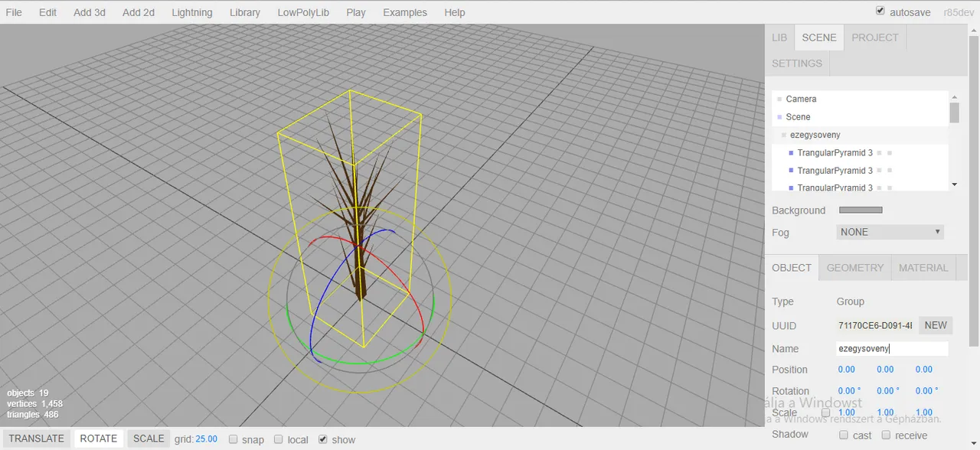This screenshot has height=450, width=980.
Task: Click the middle Rotation angle field
Action: pos(888,391)
